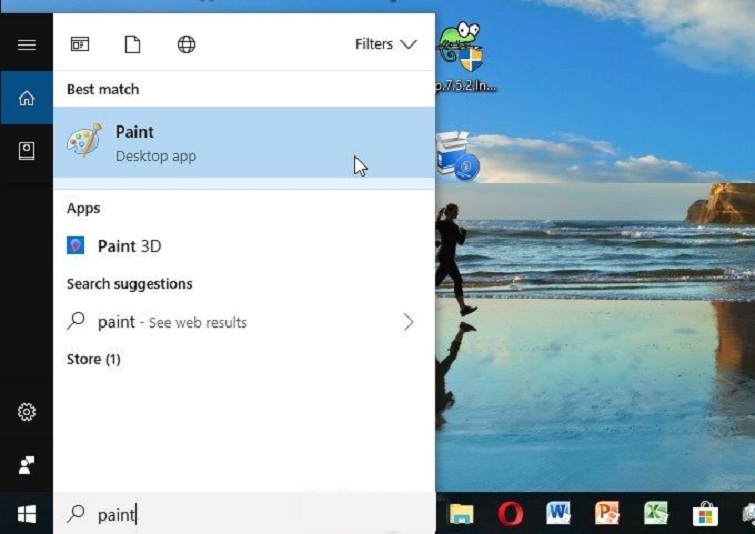755x534 pixels.
Task: Filter results by Documents icon
Action: [132, 44]
